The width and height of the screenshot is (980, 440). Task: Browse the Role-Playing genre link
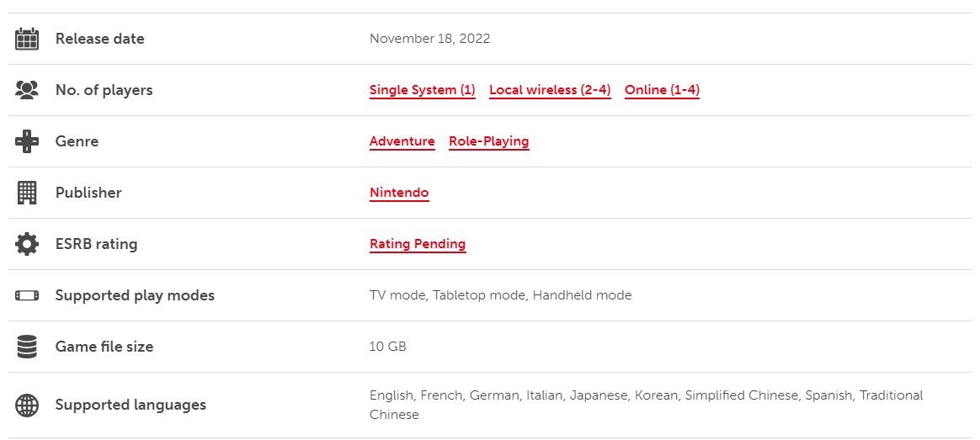pyautogui.click(x=488, y=141)
